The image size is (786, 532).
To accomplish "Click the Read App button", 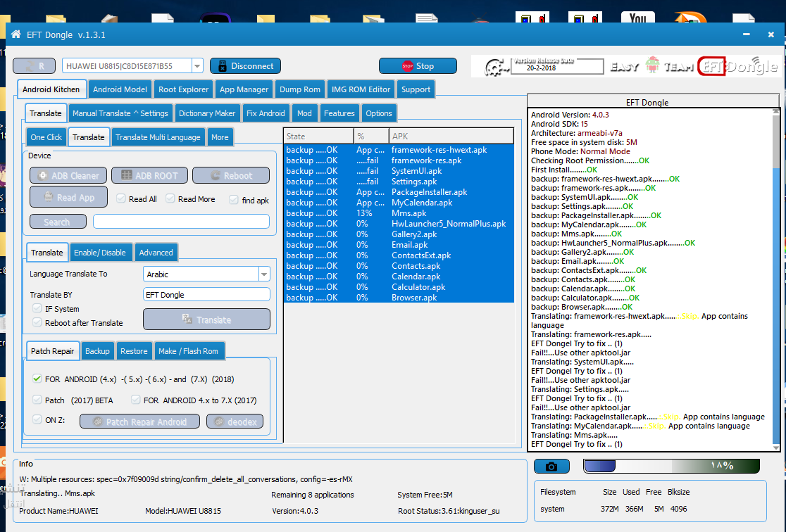I will coord(69,197).
